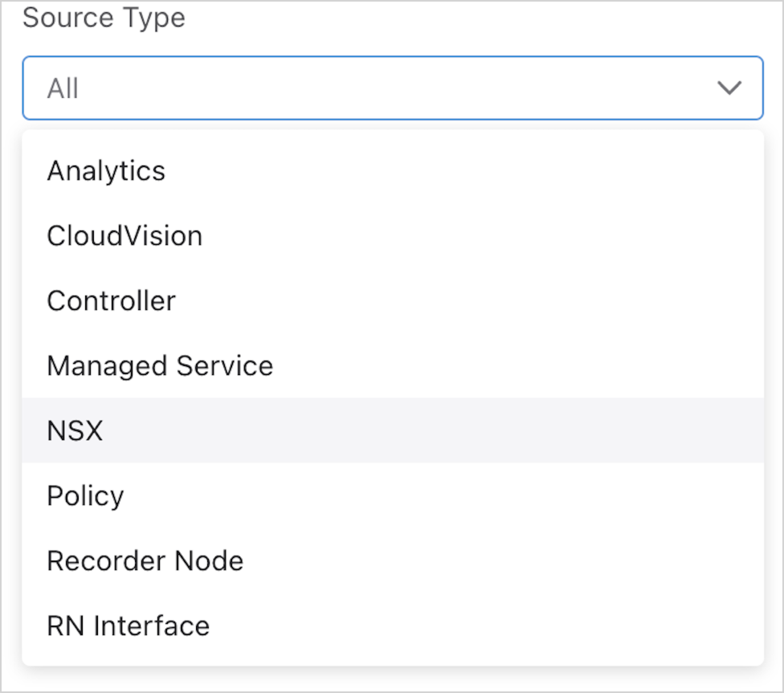Screen dimensions: 784x693
Task: Pick Controller as the source type
Action: coord(111,301)
